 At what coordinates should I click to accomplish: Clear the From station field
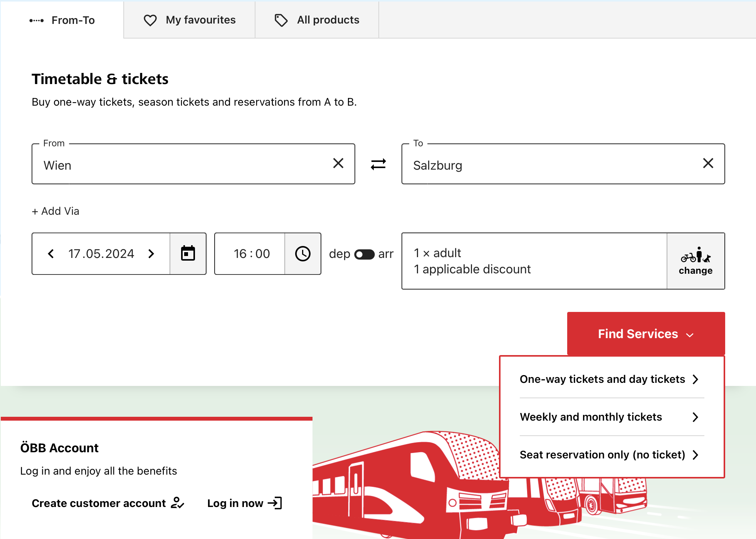point(338,163)
